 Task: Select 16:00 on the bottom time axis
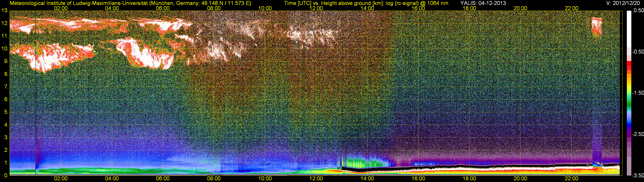pos(418,179)
